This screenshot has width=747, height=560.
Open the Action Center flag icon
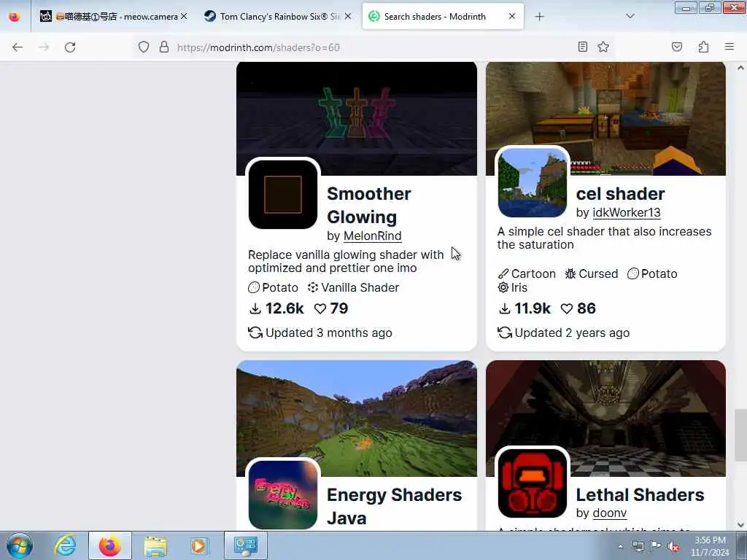[656, 546]
